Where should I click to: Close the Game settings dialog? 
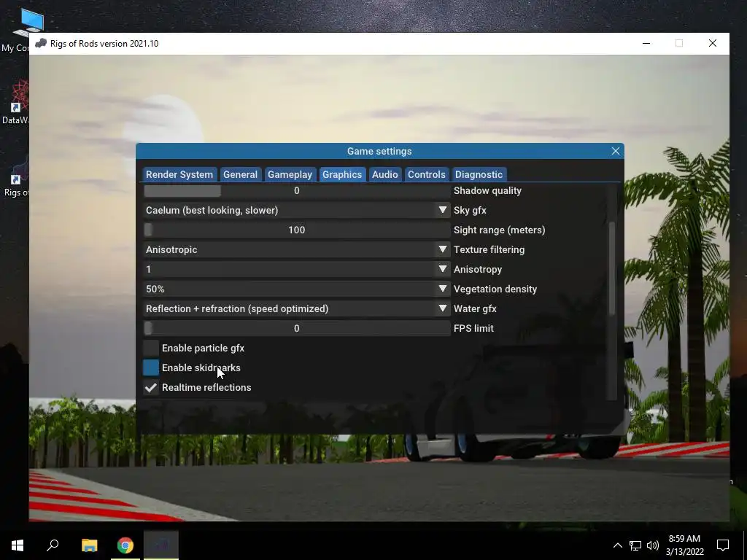[x=616, y=151]
